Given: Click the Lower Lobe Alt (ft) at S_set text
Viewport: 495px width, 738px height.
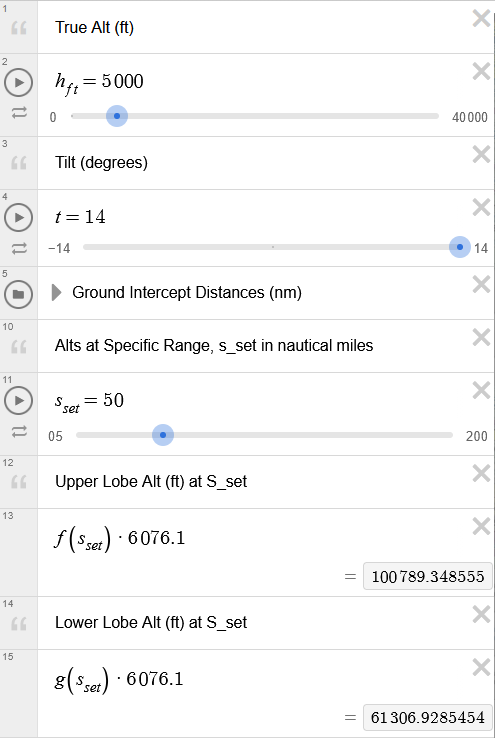Looking at the screenshot, I should pos(151,623).
